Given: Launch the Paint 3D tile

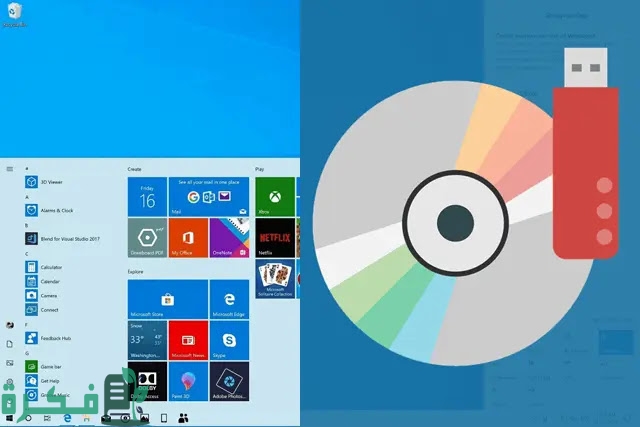Looking at the screenshot, I should (188, 381).
